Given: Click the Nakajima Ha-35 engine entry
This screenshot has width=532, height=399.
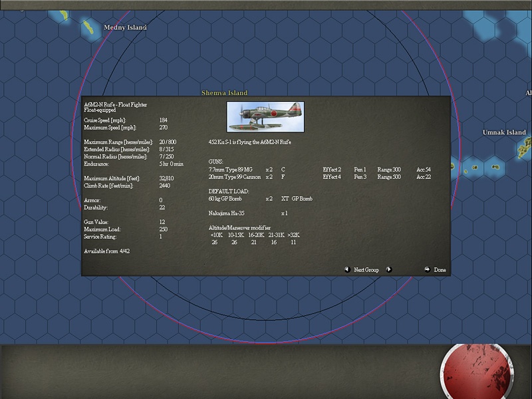Looking at the screenshot, I should pyautogui.click(x=227, y=213).
